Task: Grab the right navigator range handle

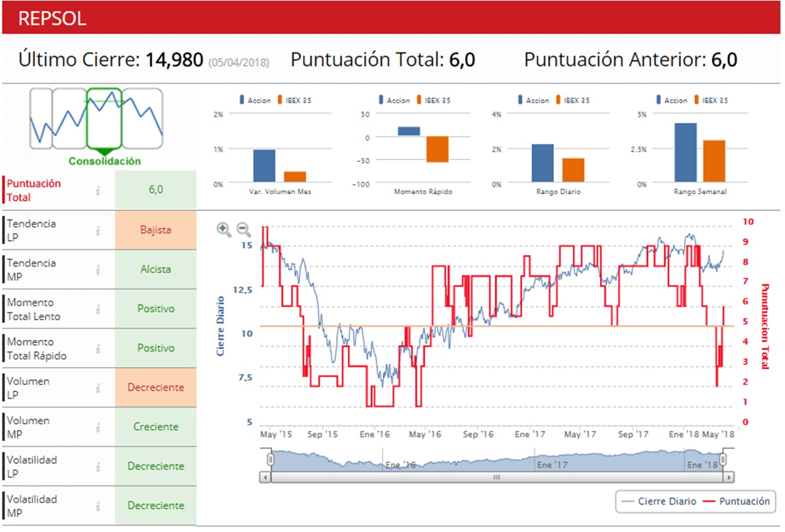Action: 724,460
